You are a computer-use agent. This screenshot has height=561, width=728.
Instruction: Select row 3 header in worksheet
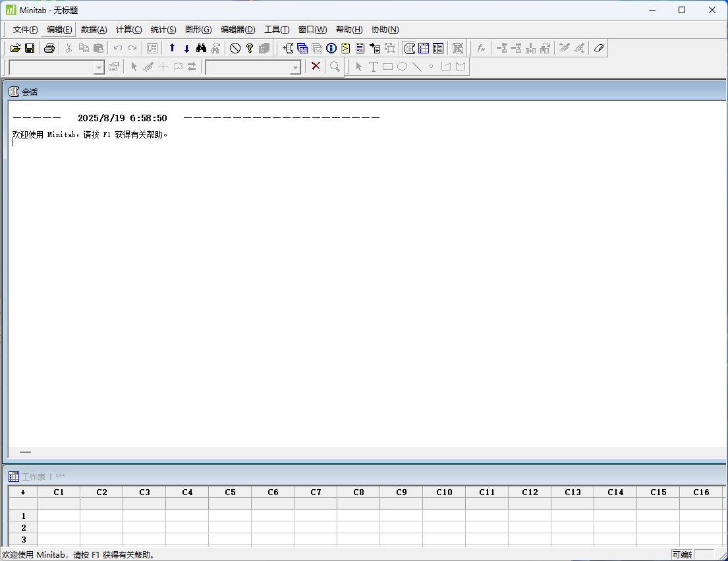click(x=23, y=540)
